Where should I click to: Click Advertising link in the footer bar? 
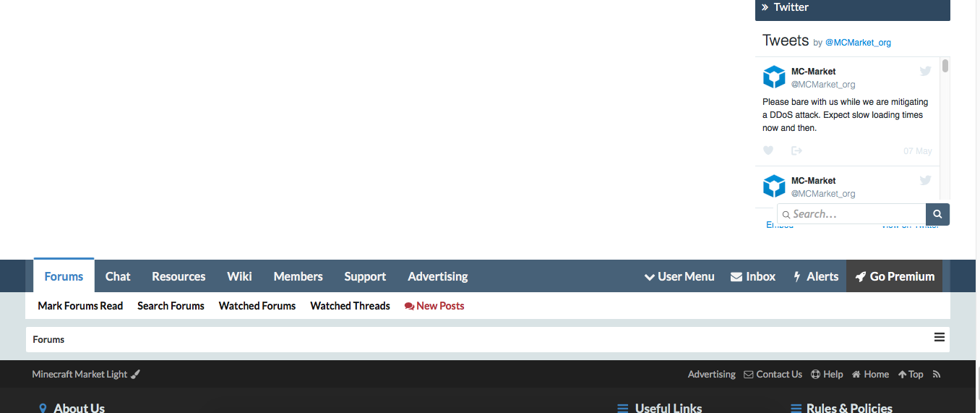click(711, 374)
